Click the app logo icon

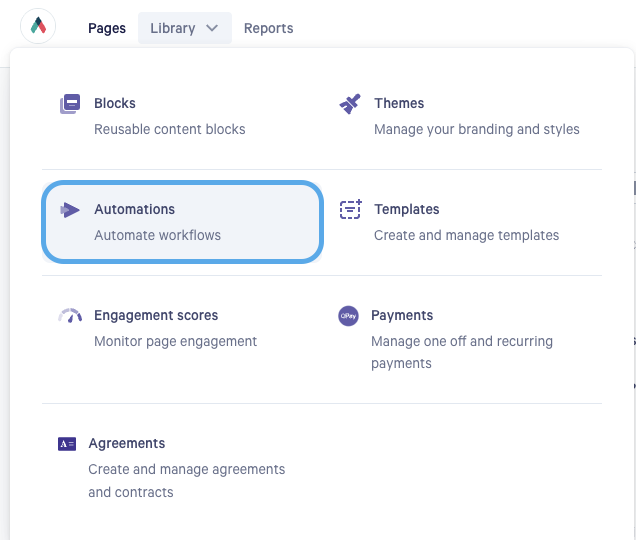(x=38, y=26)
